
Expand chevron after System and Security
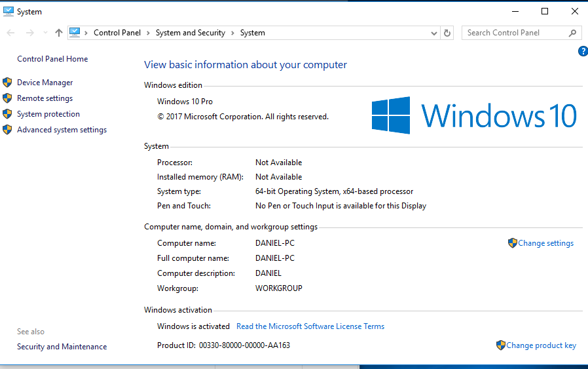pos(232,33)
